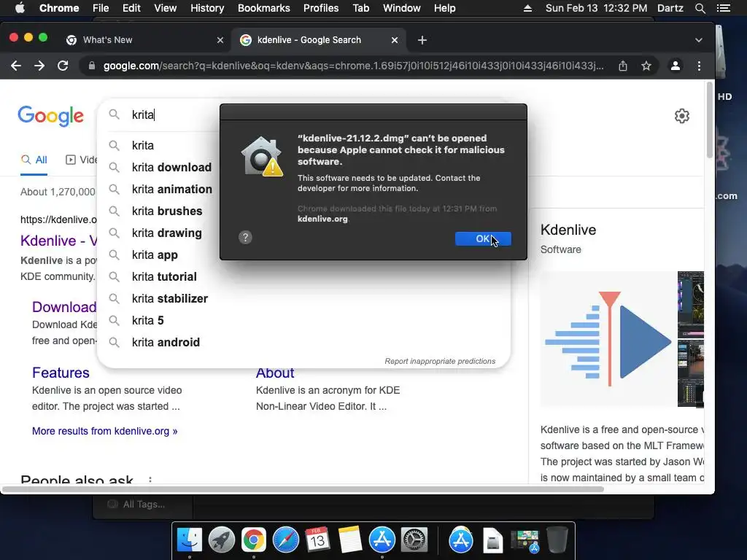Switch to the What's New tab
The height and width of the screenshot is (560, 747).
[143, 40]
